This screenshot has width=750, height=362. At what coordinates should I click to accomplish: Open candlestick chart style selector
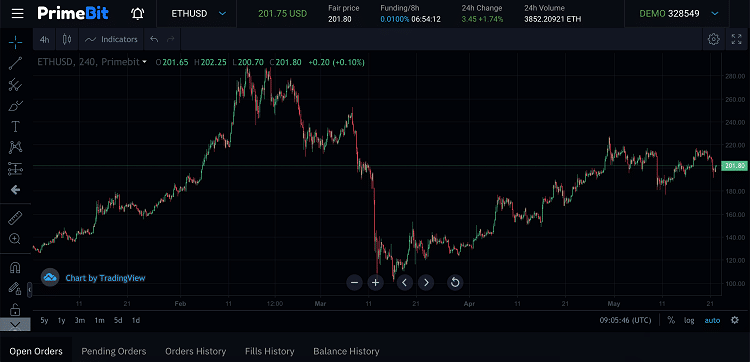(x=67, y=39)
